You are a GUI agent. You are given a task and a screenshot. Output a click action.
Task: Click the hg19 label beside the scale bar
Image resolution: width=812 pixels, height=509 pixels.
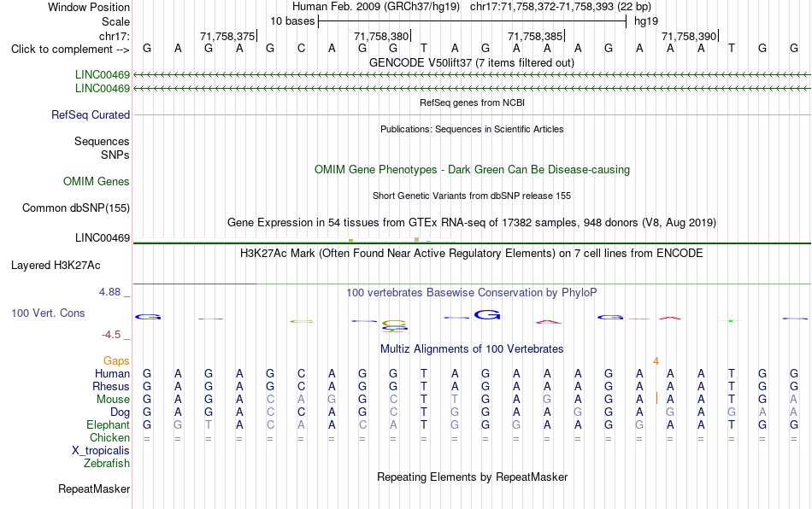point(646,21)
